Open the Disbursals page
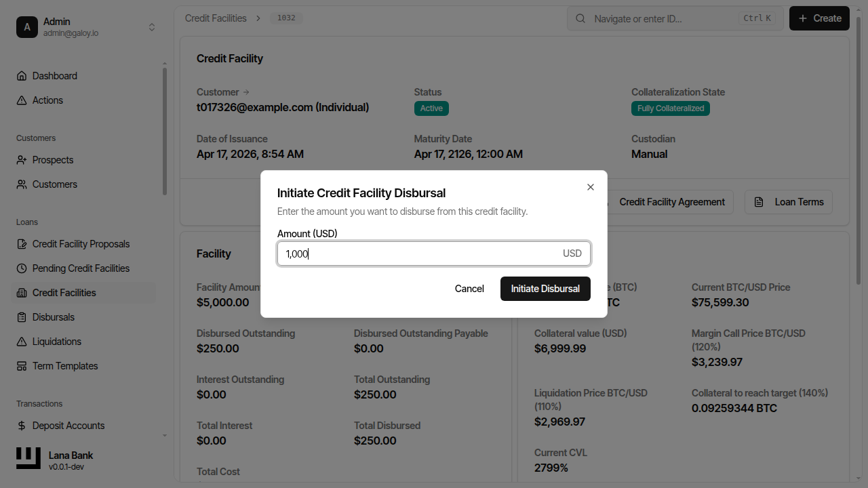This screenshot has width=868, height=488. (x=54, y=317)
